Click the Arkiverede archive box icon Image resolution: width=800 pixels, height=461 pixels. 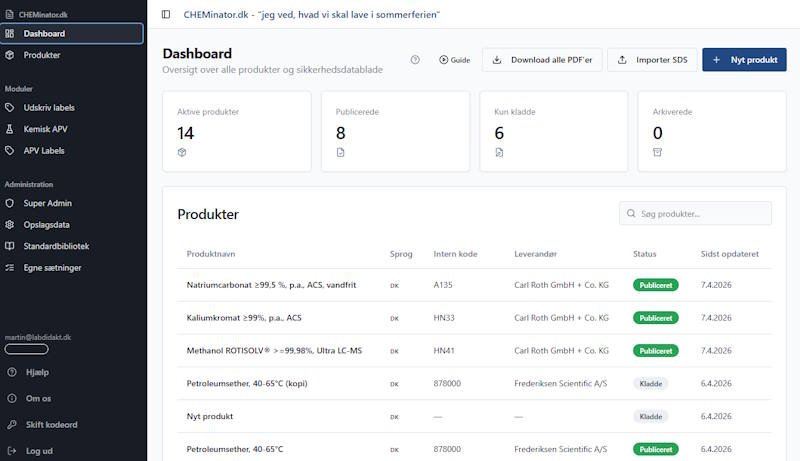coord(657,152)
